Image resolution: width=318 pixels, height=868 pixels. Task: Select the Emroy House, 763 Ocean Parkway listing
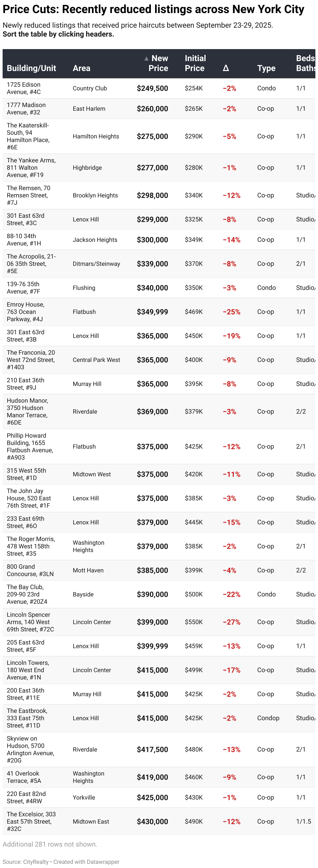point(26,312)
